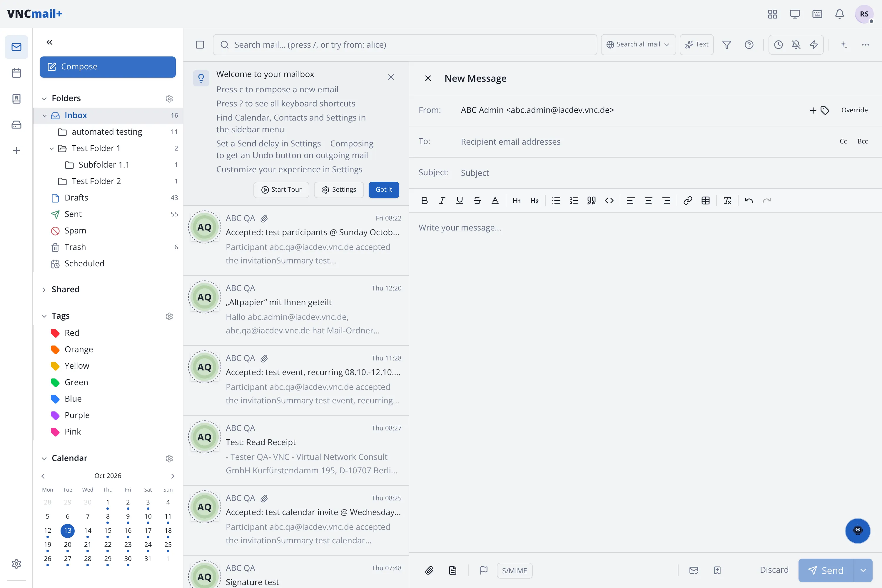This screenshot has height=588, width=882.
Task: Expand the Shared section
Action: pos(44,290)
